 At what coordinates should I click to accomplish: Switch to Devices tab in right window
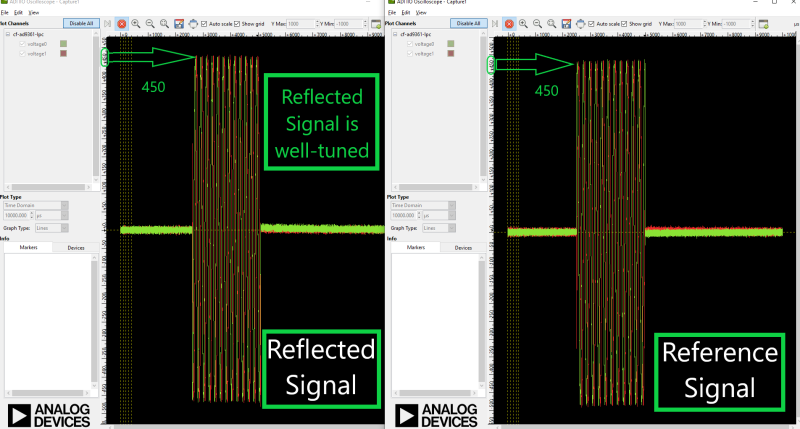pos(463,247)
